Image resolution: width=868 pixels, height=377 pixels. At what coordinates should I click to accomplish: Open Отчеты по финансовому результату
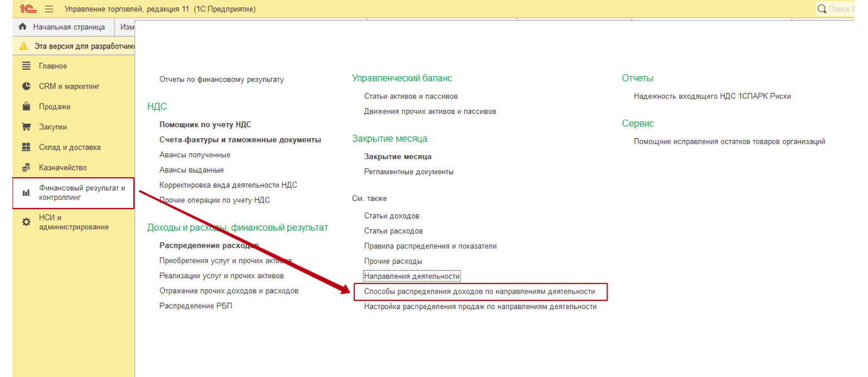click(221, 79)
